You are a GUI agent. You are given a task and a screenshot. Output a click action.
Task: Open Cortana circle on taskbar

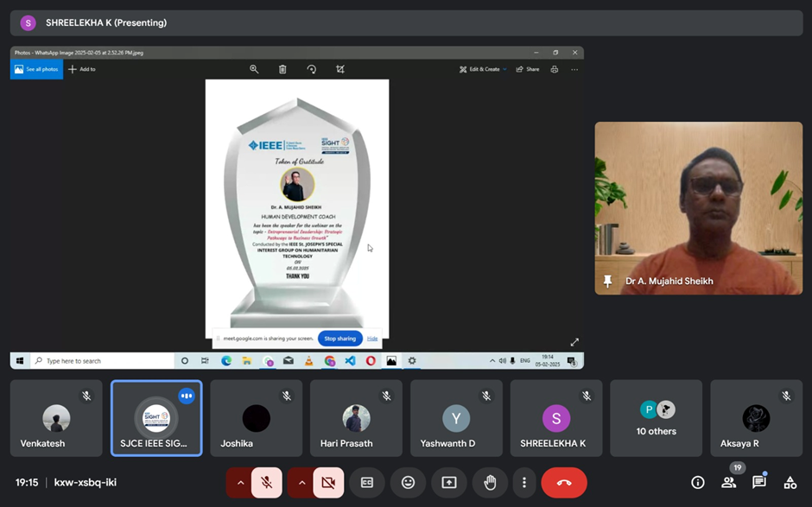coord(184,361)
